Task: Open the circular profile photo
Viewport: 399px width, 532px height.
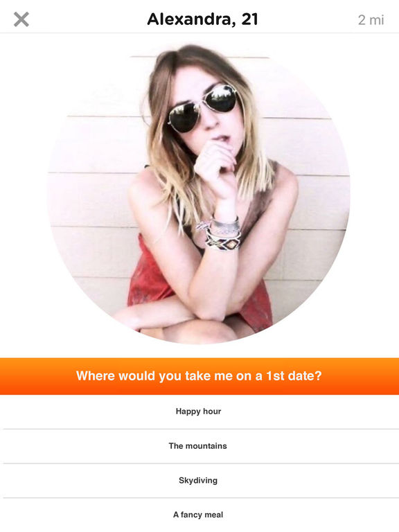Action: point(199,194)
